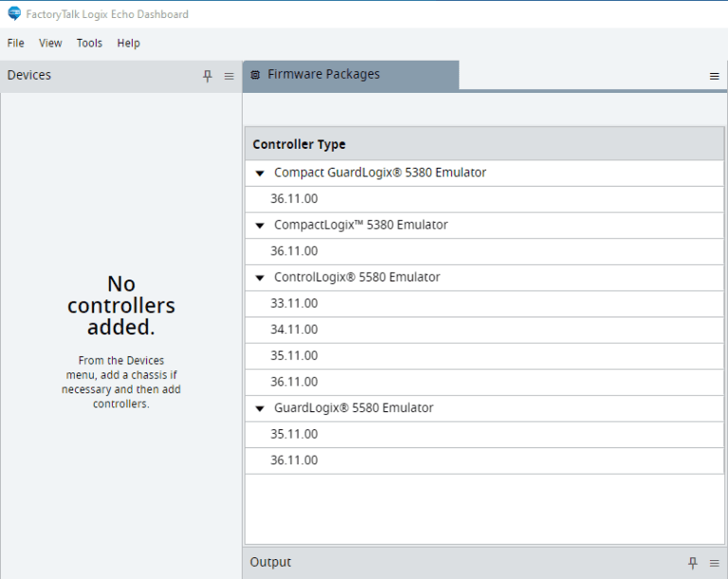
Task: Pin the Output panel
Action: [693, 563]
